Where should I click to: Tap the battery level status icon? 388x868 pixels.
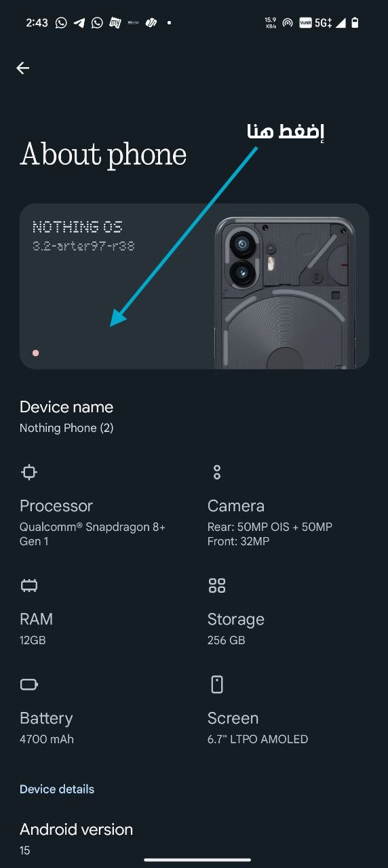355,22
